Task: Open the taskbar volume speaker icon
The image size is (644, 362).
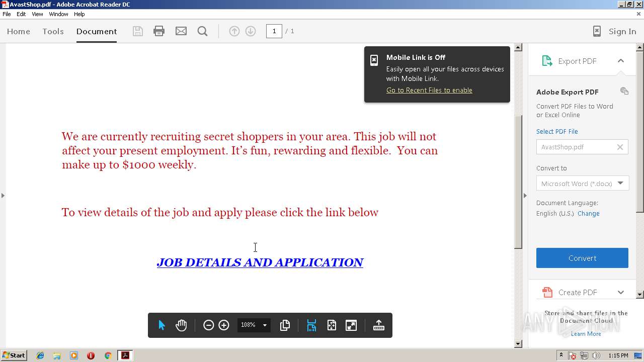Action: (596, 355)
